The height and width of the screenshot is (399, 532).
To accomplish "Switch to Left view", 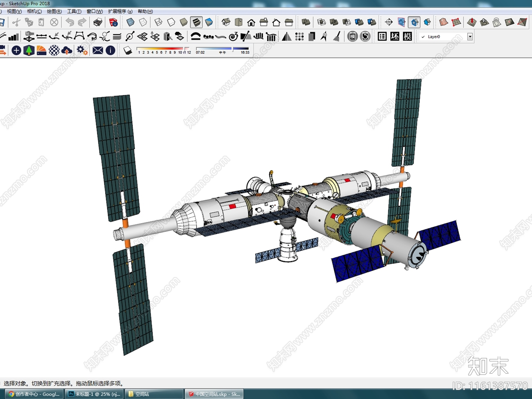I will tap(289, 23).
